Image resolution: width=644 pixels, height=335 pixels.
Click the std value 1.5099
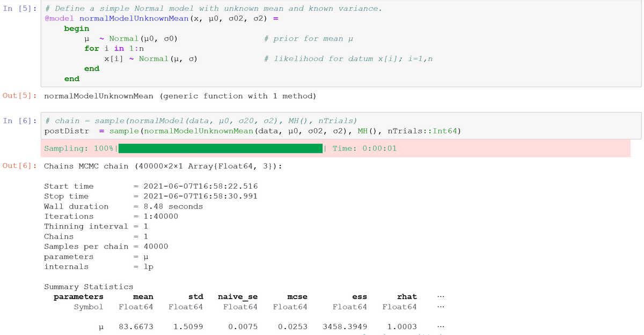click(x=188, y=326)
